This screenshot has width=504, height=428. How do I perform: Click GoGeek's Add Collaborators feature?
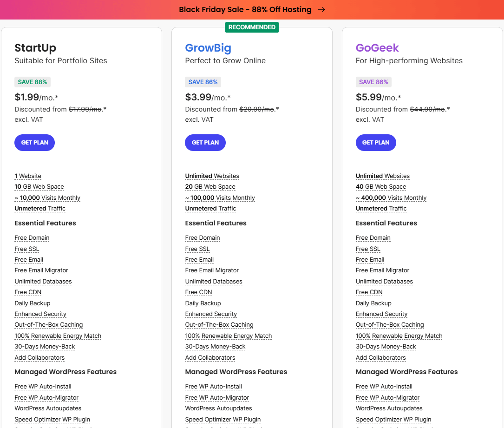380,358
